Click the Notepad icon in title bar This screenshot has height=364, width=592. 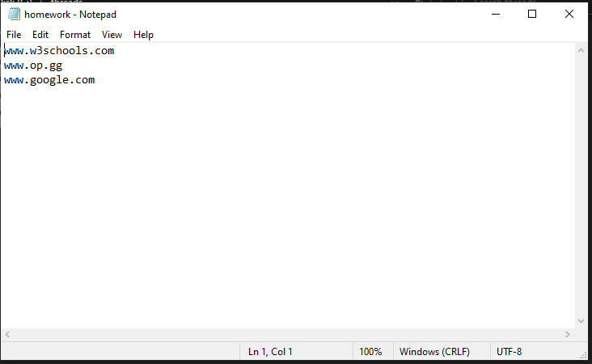point(14,14)
